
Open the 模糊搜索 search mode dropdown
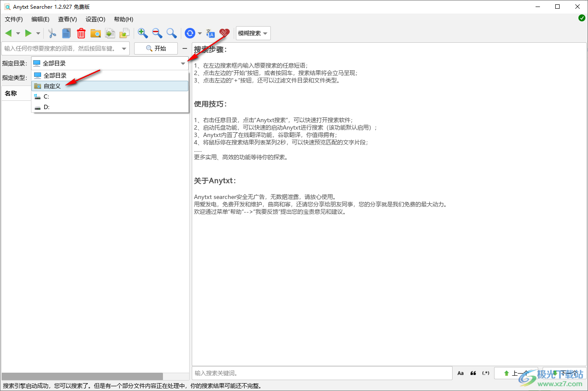(x=253, y=33)
